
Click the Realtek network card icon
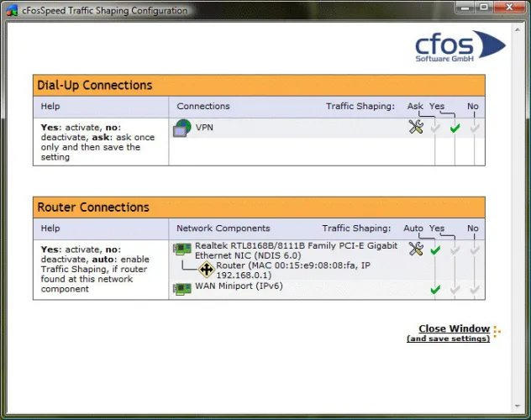pos(182,249)
